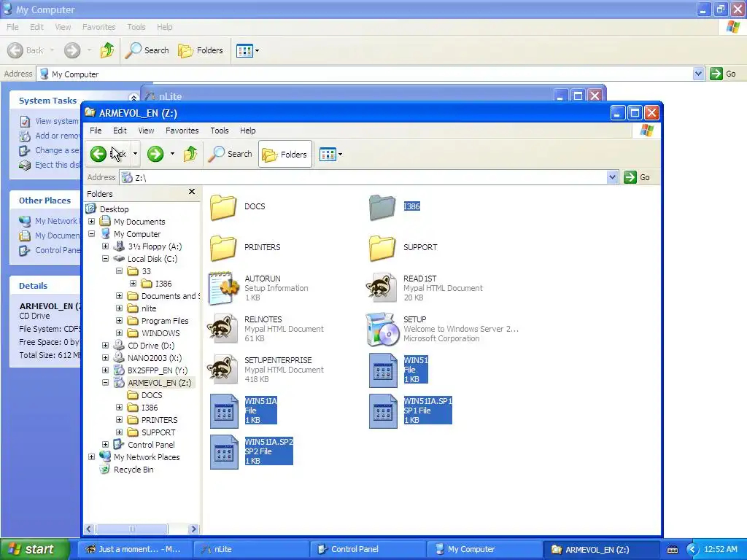Toggle Folders pane button in ARMEVOL_EN window
The image size is (747, 560).
[285, 155]
